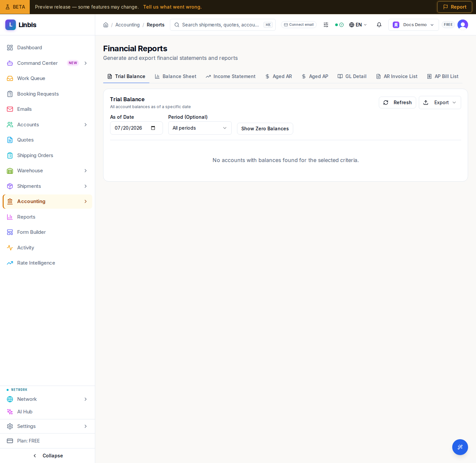
Task: Open Activity page
Action: pyautogui.click(x=48, y=248)
